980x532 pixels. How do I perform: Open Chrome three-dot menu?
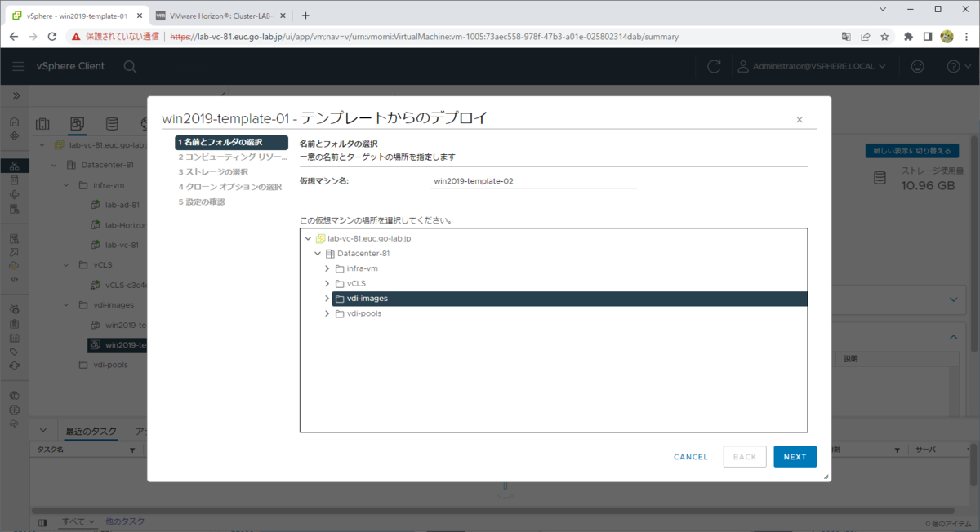[966, 37]
